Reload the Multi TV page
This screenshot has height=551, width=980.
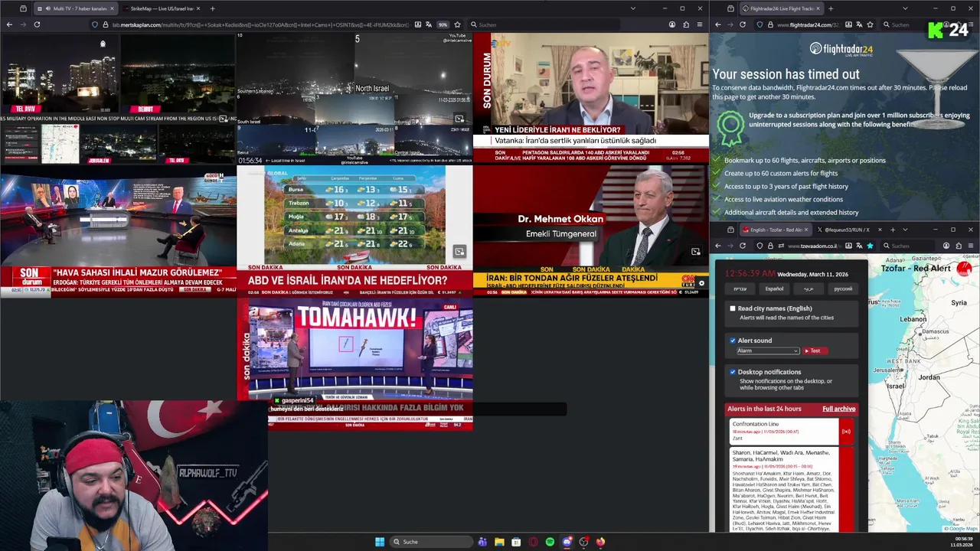click(x=37, y=24)
